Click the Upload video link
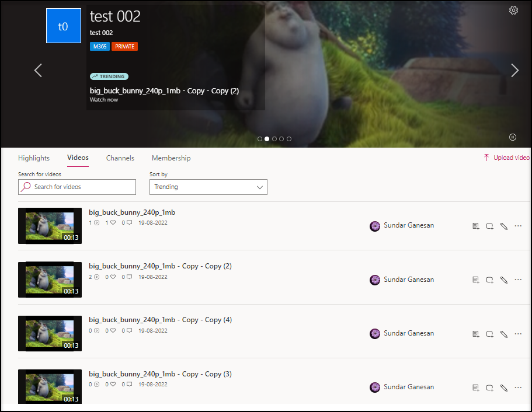This screenshot has height=412, width=532. [506, 158]
